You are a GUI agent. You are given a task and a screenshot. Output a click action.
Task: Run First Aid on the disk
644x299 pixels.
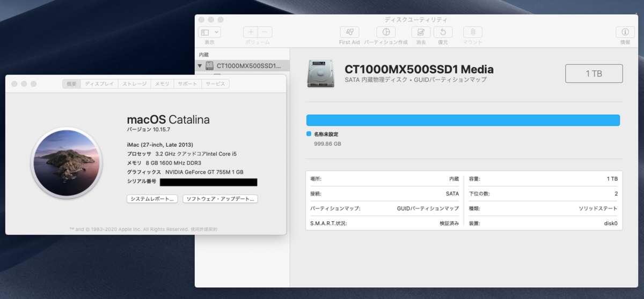point(349,32)
